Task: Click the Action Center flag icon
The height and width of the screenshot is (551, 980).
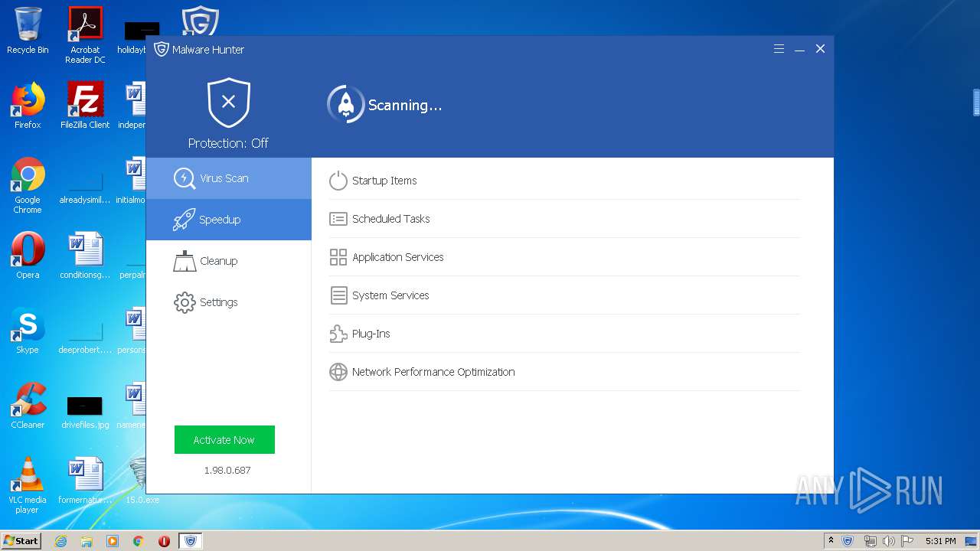Action: (x=906, y=541)
